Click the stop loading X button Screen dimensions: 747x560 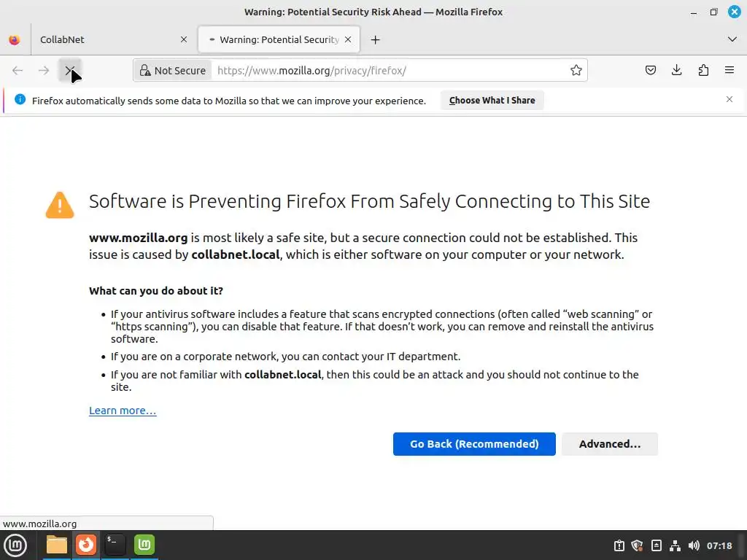(x=70, y=70)
